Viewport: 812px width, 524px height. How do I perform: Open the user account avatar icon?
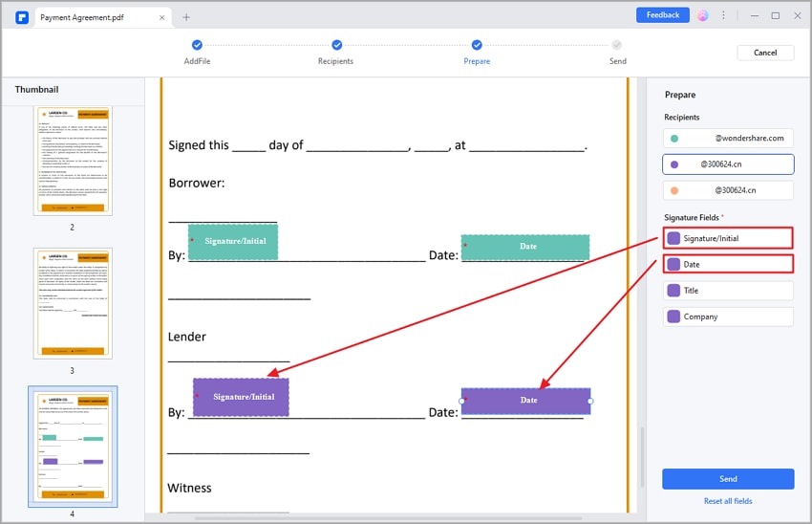tap(703, 15)
